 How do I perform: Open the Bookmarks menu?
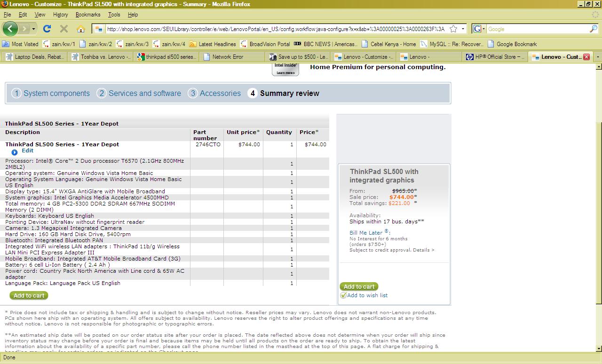(88, 15)
